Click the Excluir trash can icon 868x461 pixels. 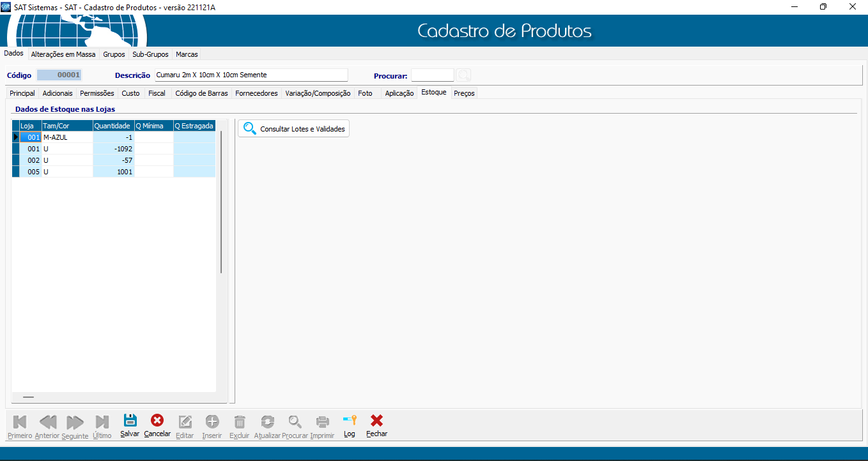pyautogui.click(x=239, y=421)
